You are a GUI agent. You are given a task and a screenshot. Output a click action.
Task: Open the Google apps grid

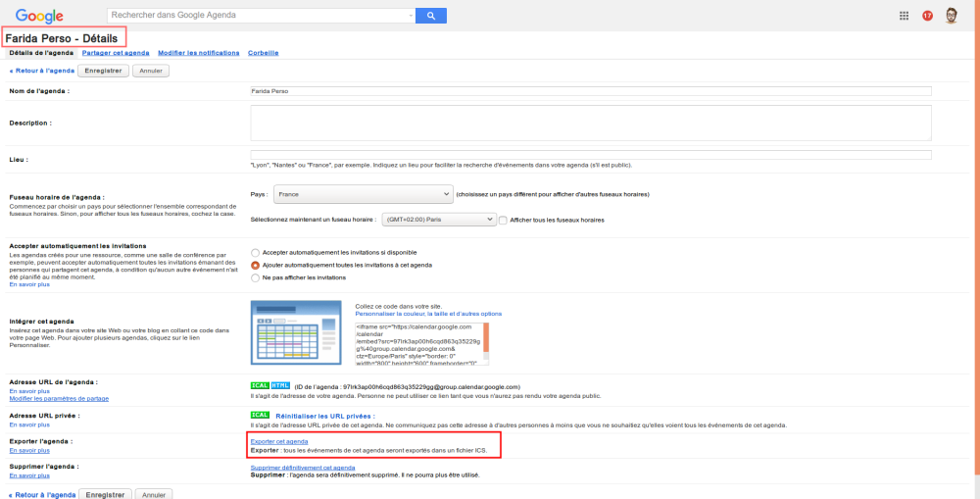pos(904,16)
